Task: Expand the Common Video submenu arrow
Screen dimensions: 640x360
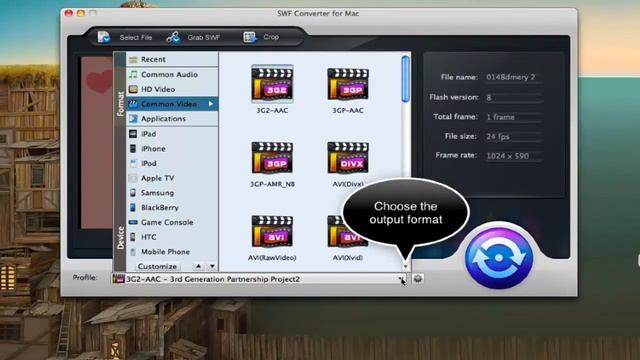Action: tap(211, 104)
